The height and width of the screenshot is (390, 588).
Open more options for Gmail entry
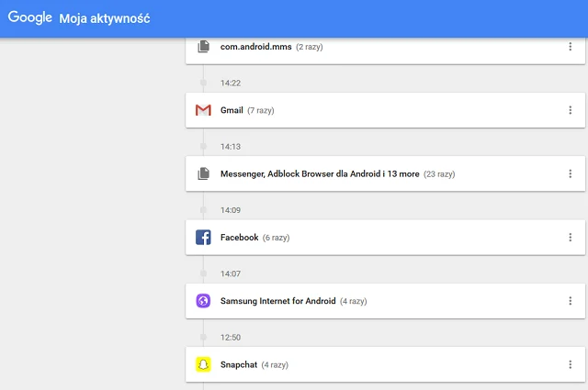click(x=570, y=110)
